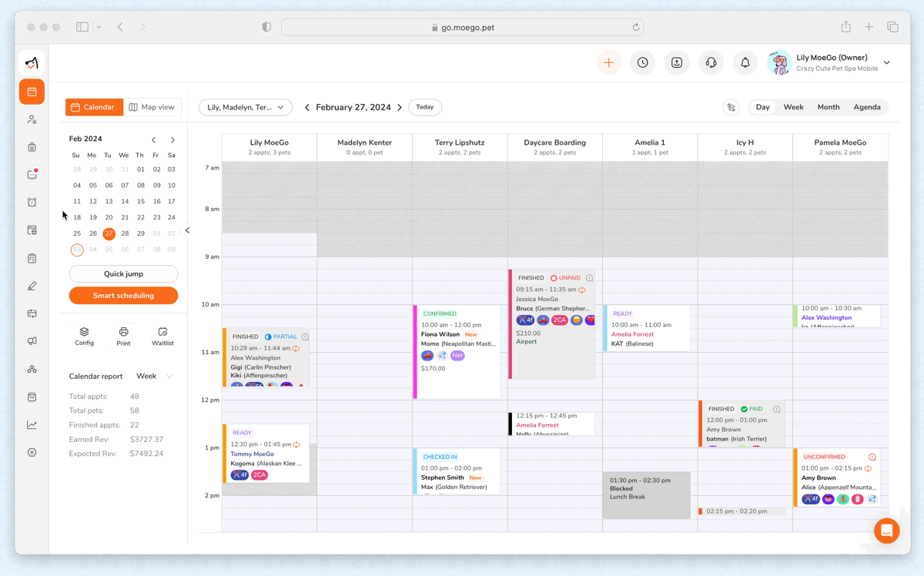Click the Smart scheduling button
The height and width of the screenshot is (576, 924).
pos(123,296)
